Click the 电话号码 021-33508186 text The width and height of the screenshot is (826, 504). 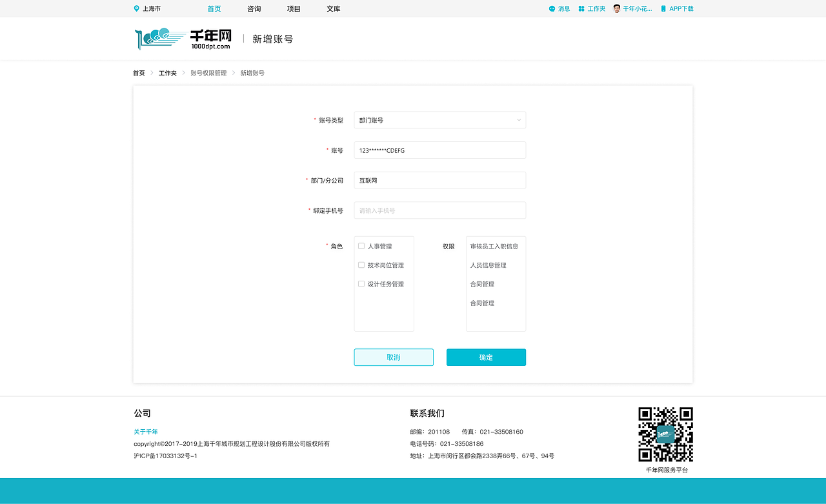click(x=447, y=444)
